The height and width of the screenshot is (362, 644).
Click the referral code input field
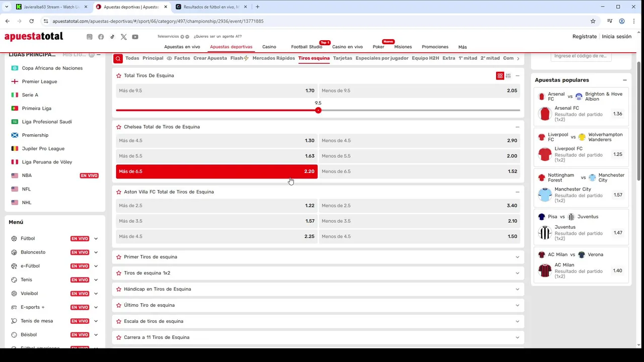point(581,56)
